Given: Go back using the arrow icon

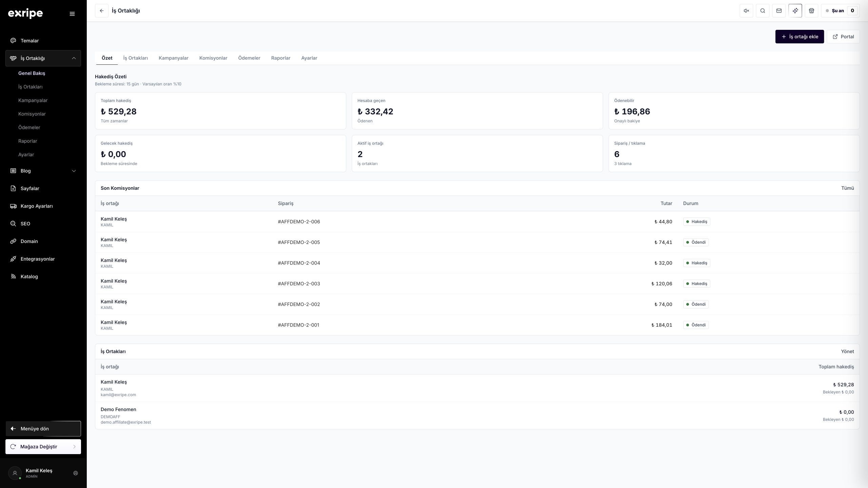Looking at the screenshot, I should click(102, 11).
